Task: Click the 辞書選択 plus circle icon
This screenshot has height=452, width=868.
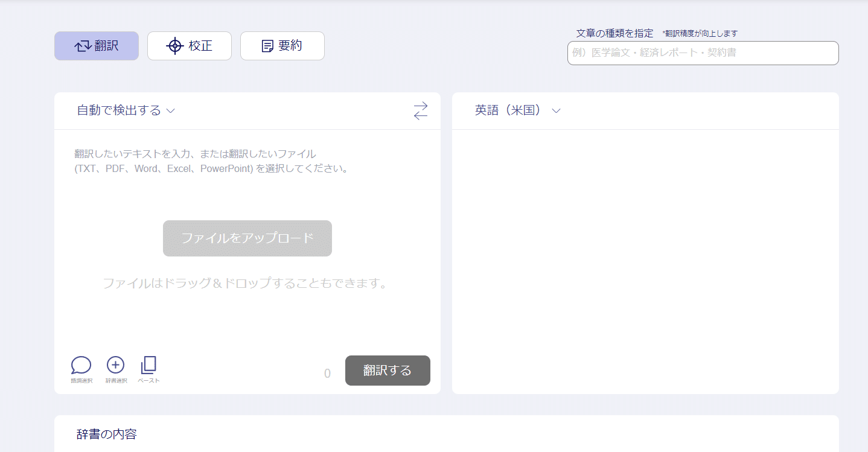Action: point(115,366)
